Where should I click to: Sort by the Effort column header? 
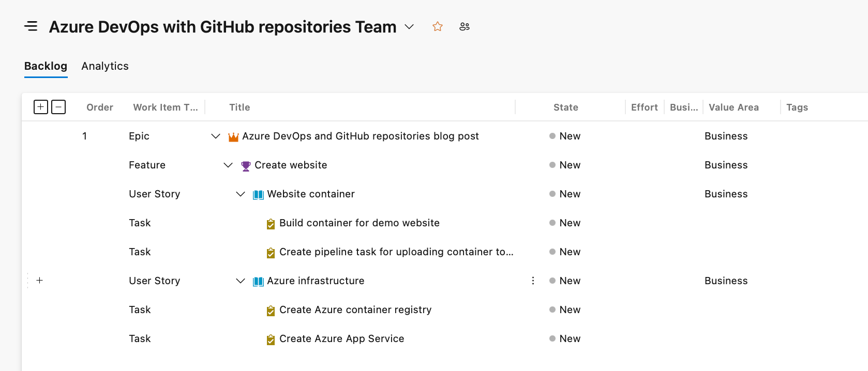click(x=645, y=107)
